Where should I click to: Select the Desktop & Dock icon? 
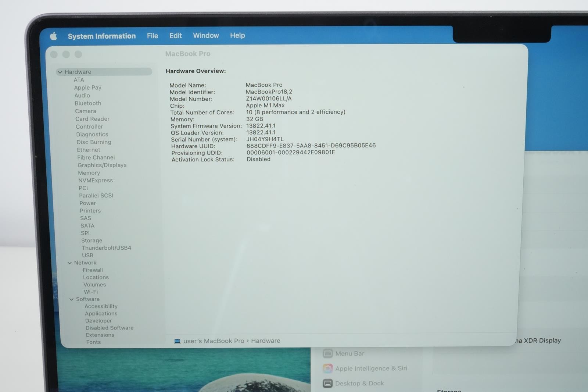pyautogui.click(x=328, y=384)
